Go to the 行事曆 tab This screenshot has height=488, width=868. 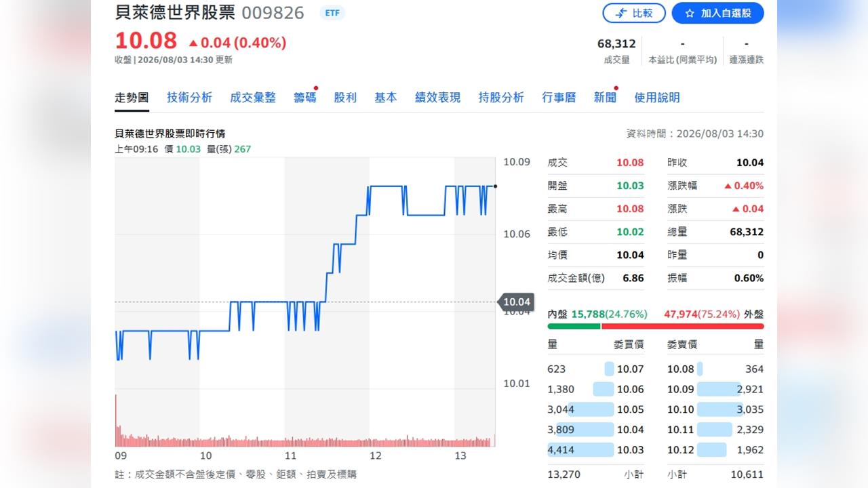click(x=559, y=98)
